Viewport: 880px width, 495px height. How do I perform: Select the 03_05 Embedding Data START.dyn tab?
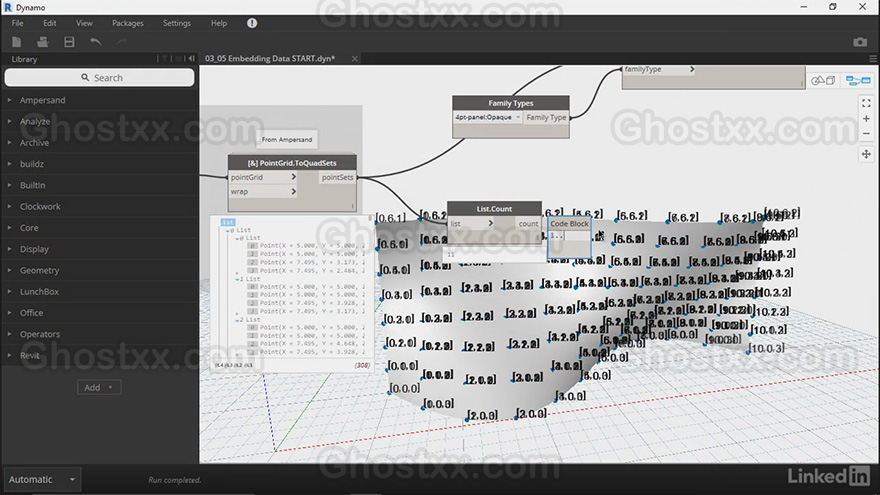(270, 58)
